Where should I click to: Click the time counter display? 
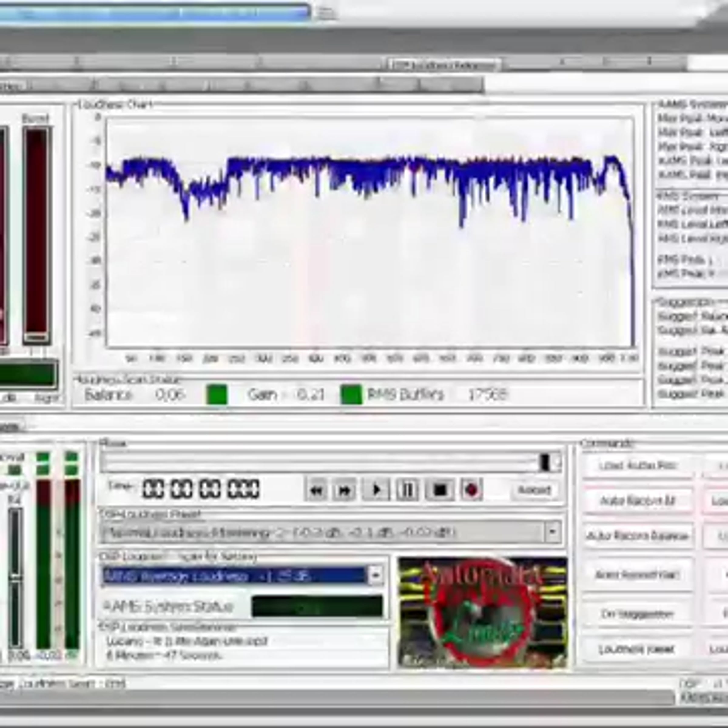click(201, 489)
